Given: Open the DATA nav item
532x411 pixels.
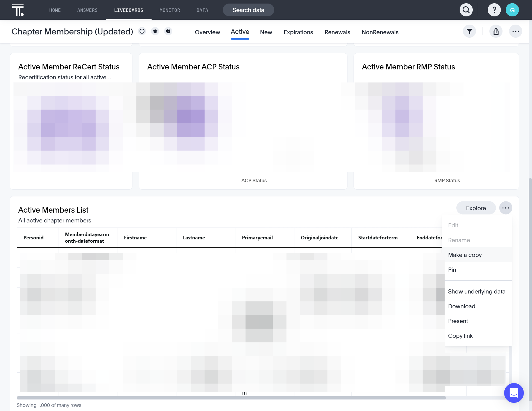Looking at the screenshot, I should 202,10.
